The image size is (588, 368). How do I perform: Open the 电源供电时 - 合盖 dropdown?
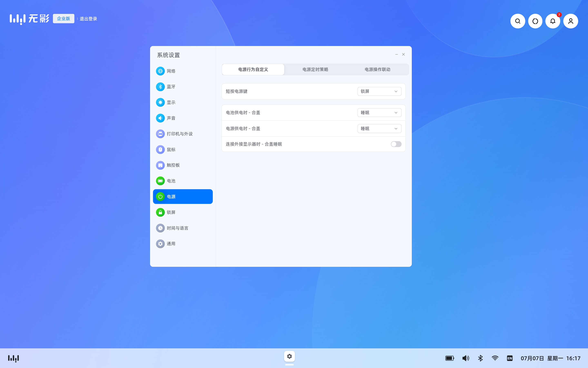[x=379, y=129]
